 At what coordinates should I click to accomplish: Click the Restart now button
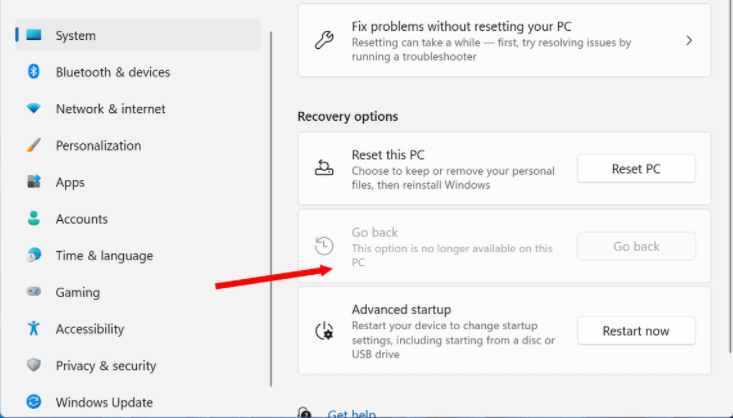point(636,331)
